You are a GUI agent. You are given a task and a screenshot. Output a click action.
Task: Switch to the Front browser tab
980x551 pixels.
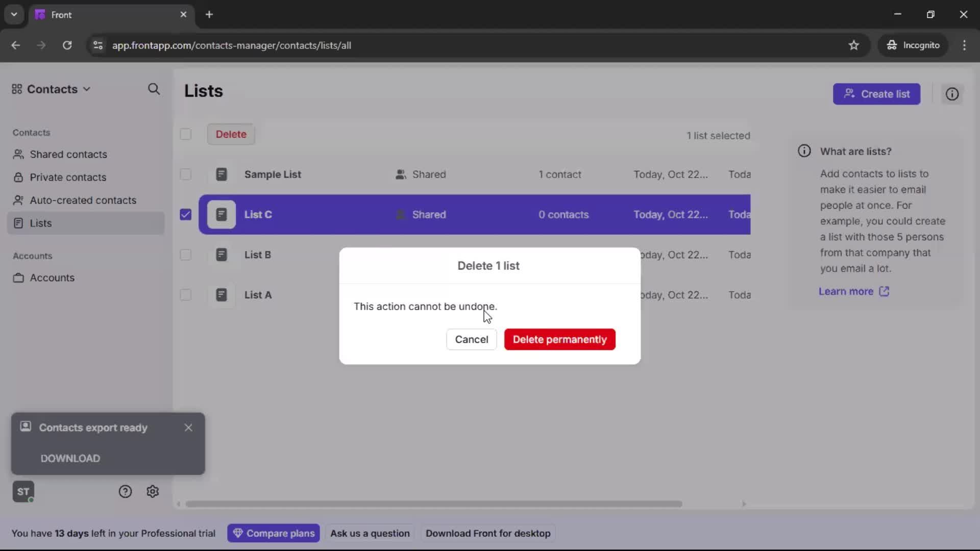click(x=92, y=14)
